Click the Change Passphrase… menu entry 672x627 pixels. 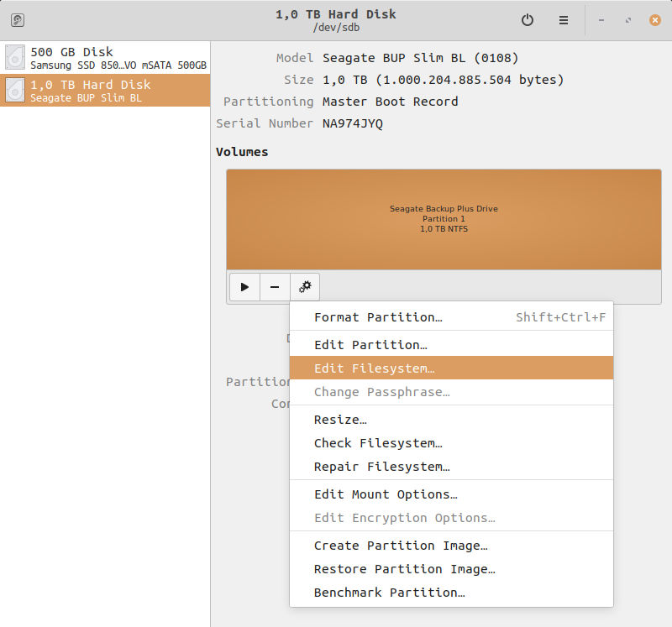[x=451, y=392]
